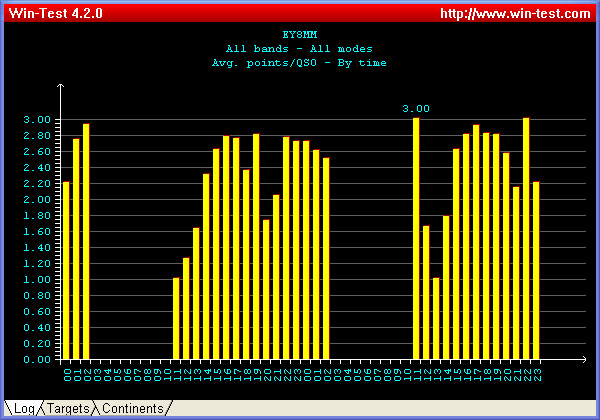This screenshot has height=420, width=600.
Task: Click the 0.40 vertical axis label
Action: (37, 328)
